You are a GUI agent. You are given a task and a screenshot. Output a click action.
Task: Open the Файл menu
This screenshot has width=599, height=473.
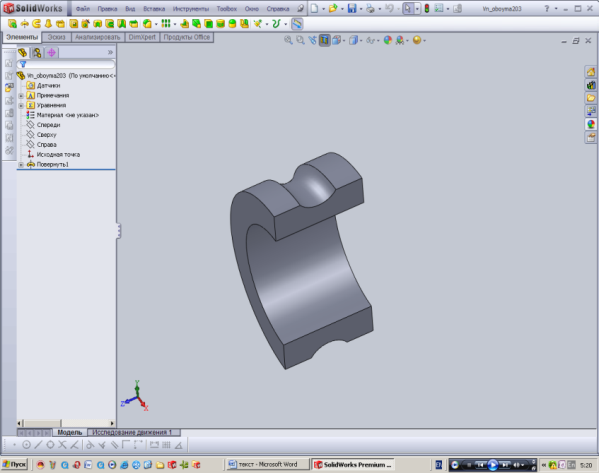point(83,8)
